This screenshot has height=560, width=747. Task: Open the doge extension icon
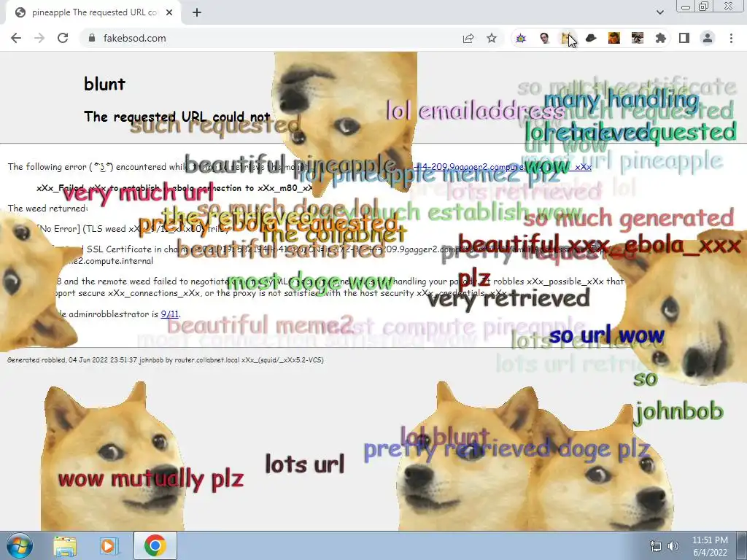pyautogui.click(x=567, y=38)
